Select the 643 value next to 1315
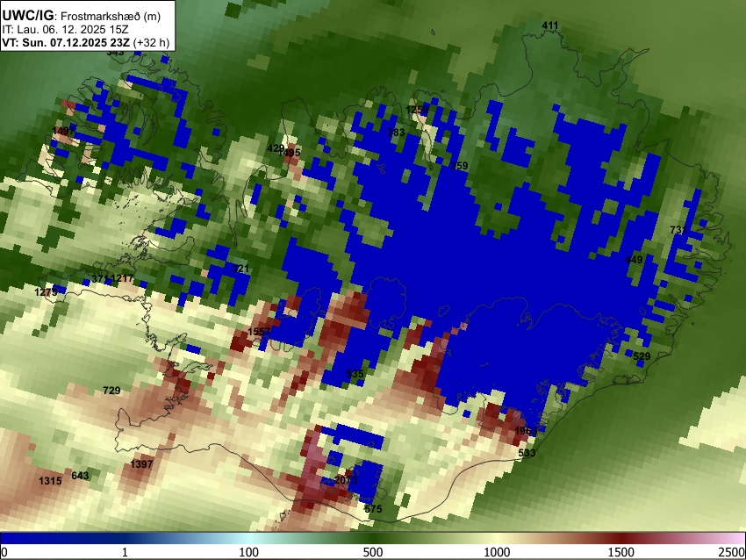The image size is (746, 560). [80, 476]
